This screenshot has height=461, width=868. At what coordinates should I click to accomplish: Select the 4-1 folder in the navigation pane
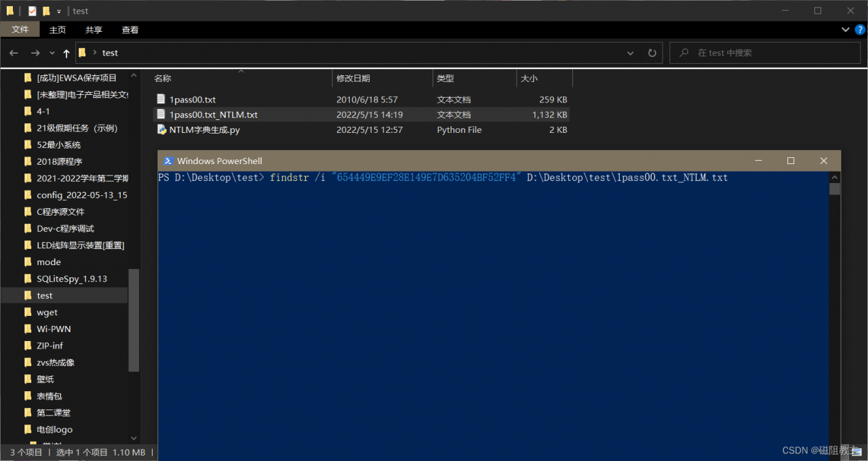click(43, 111)
